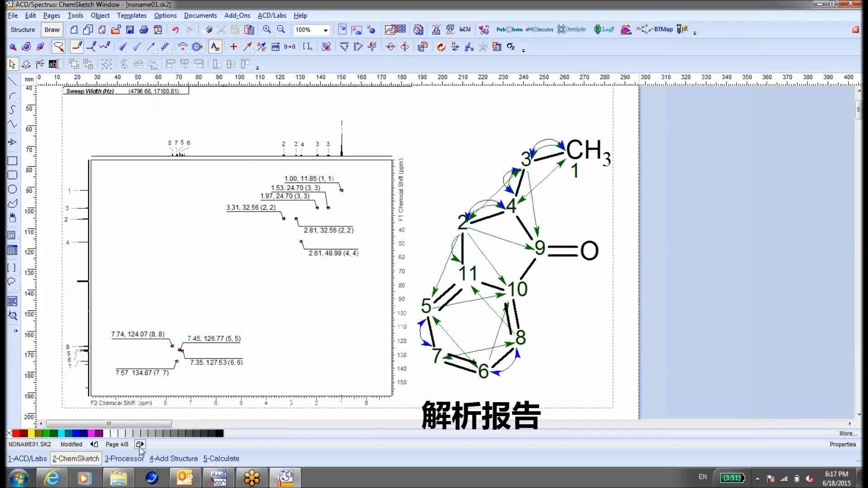Open the BTMap tool
This screenshot has width=868, height=488.
[x=654, y=30]
